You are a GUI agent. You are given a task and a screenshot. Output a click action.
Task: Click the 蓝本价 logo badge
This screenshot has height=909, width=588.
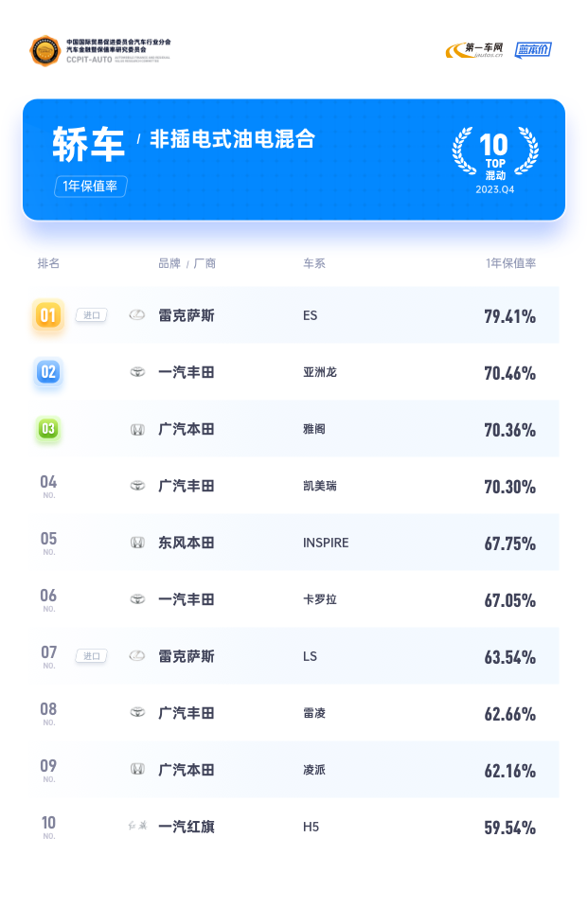pos(533,50)
